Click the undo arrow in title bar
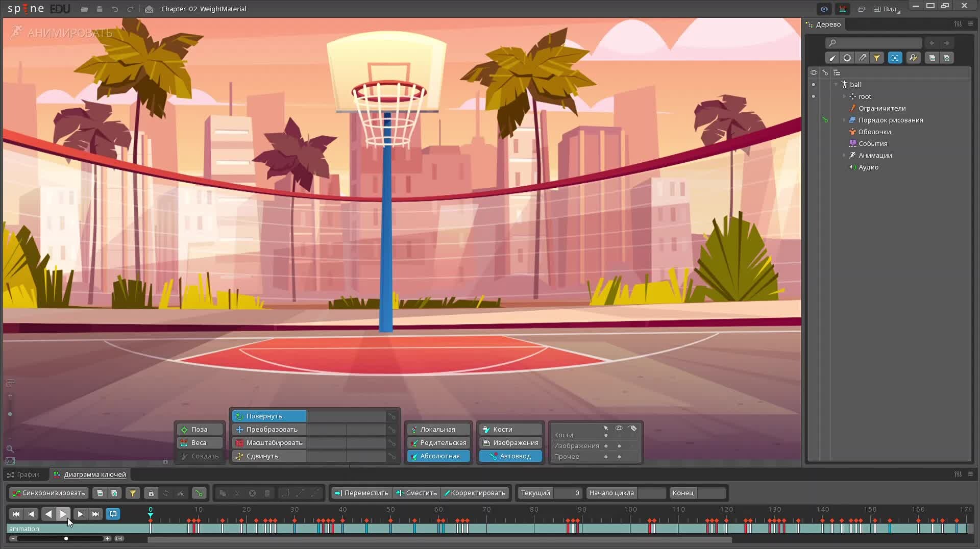Viewport: 980px width, 549px height. (x=115, y=9)
